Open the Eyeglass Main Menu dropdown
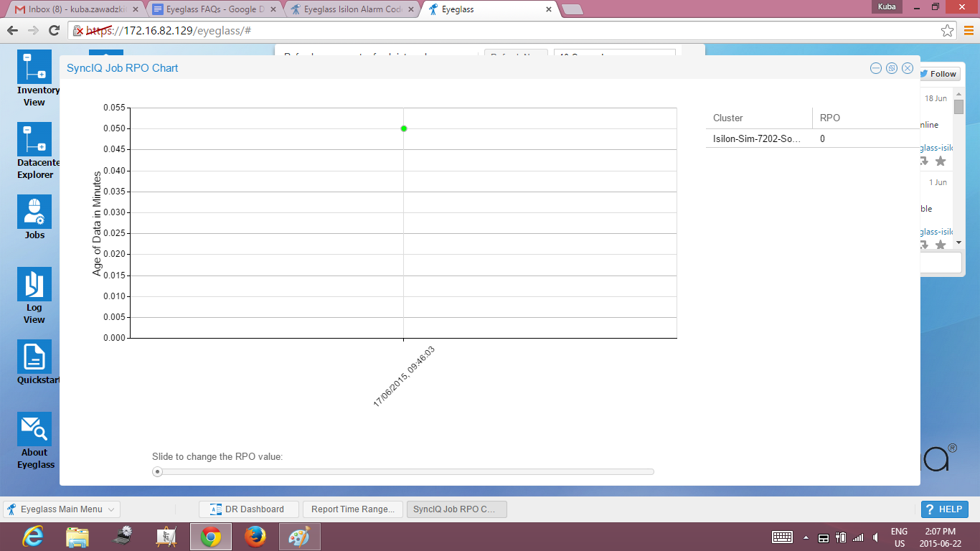Image resolution: width=980 pixels, height=551 pixels. [x=62, y=509]
